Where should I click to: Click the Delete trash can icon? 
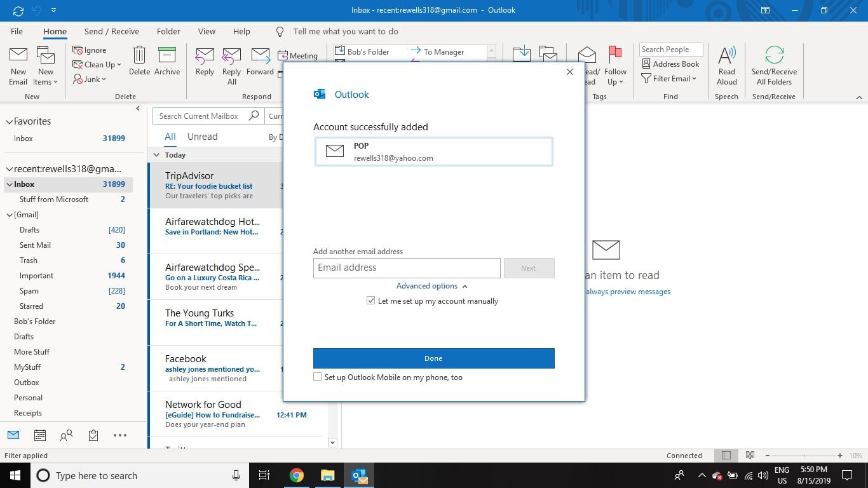pos(139,56)
